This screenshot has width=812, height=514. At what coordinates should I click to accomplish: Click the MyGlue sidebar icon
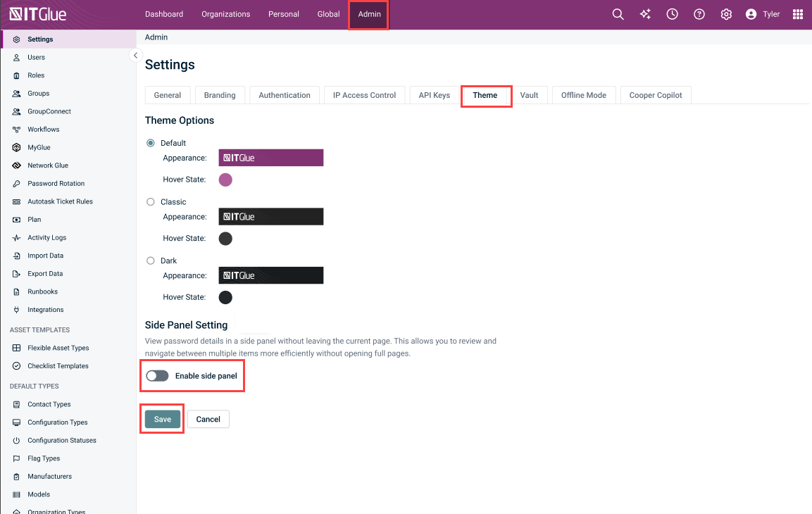coord(17,148)
